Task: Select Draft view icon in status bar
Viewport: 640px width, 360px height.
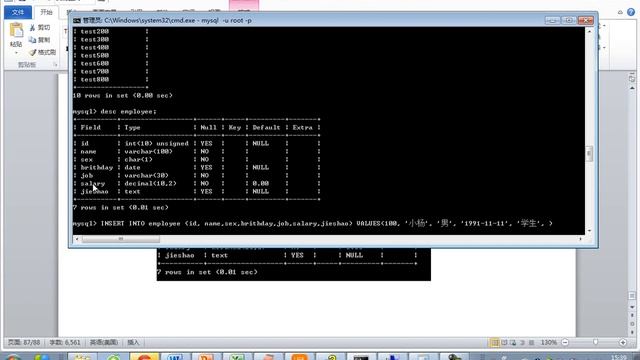Action: [531, 342]
